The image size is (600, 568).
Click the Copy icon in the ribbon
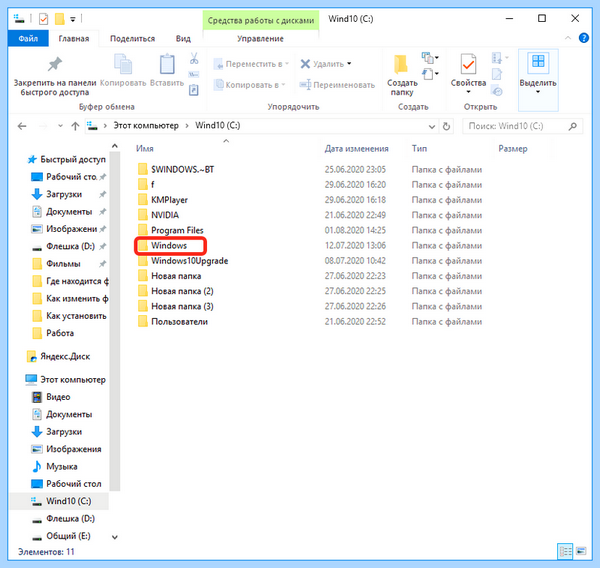point(123,64)
